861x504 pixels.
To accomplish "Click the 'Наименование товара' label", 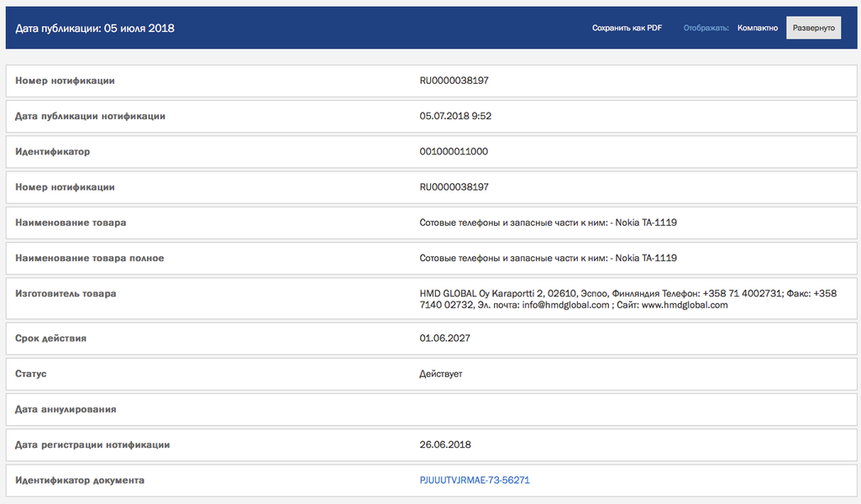I will pyautogui.click(x=71, y=223).
